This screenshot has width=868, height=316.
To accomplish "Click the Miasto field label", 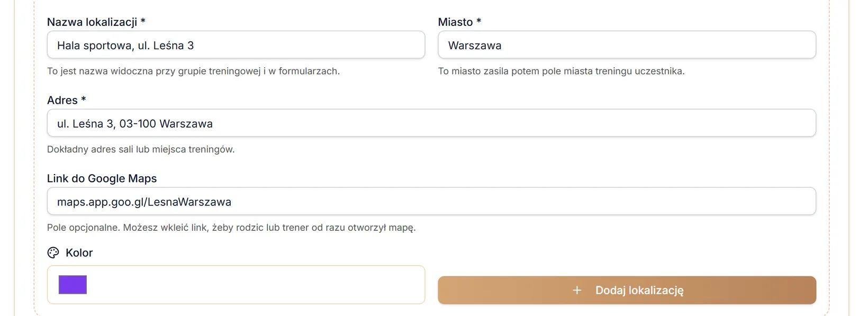I will click(455, 22).
